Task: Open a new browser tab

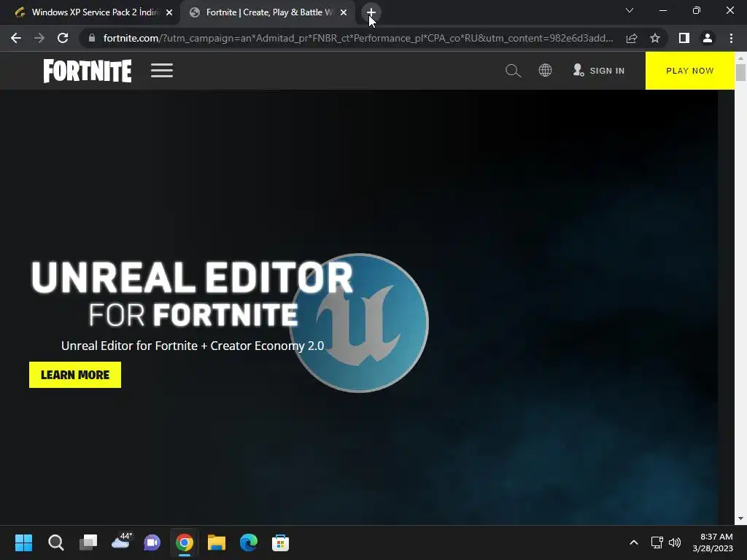Action: 371,12
